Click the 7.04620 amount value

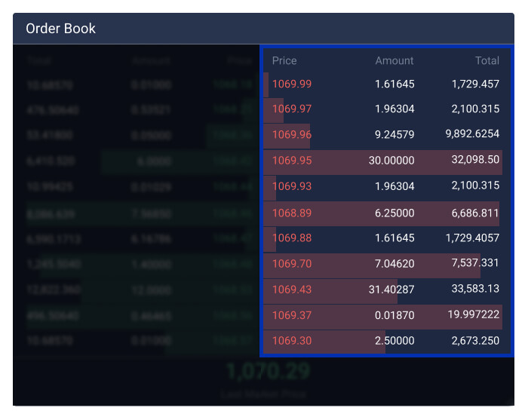coord(394,263)
